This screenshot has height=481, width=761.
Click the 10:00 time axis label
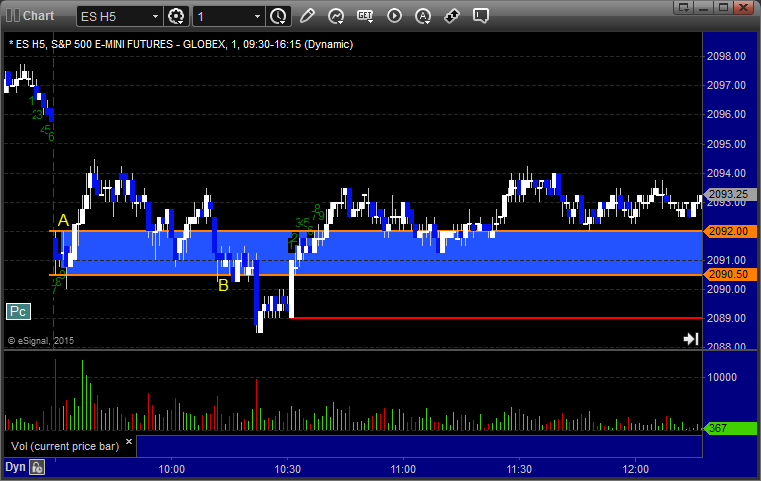tap(172, 469)
